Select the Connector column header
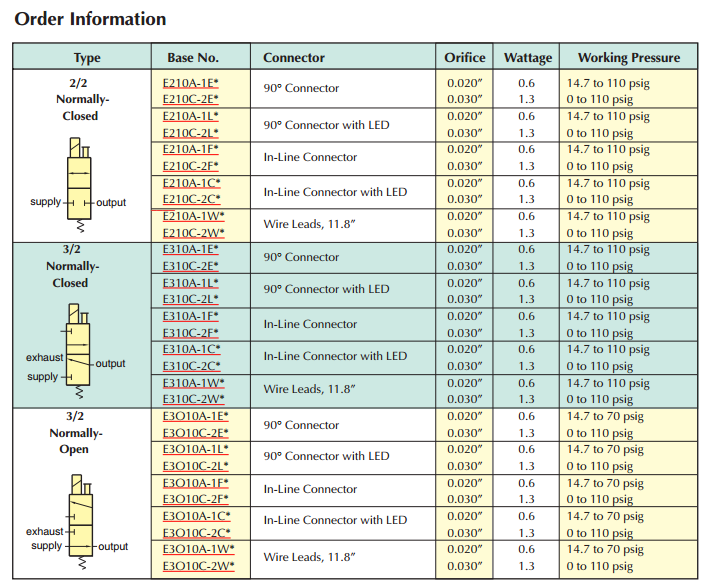 (295, 58)
